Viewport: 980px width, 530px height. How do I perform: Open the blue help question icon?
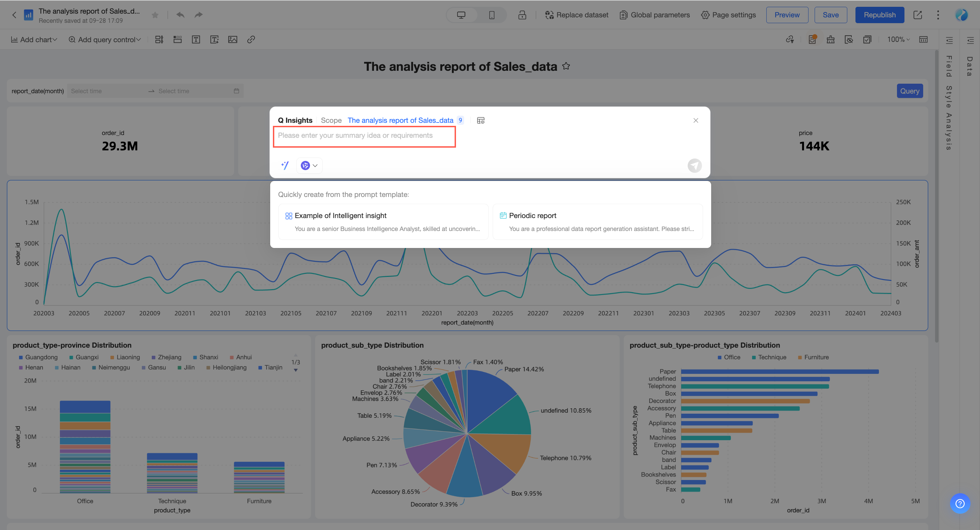point(960,503)
